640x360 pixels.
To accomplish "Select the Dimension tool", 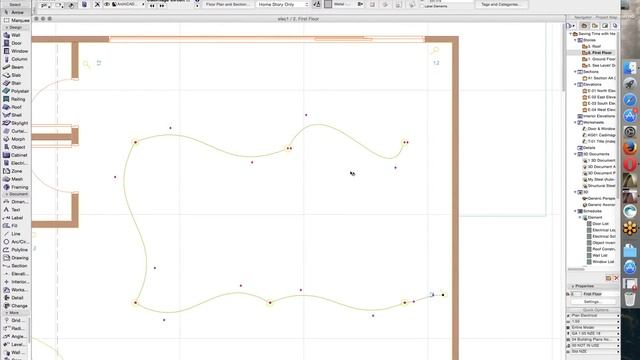I will coord(16,202).
